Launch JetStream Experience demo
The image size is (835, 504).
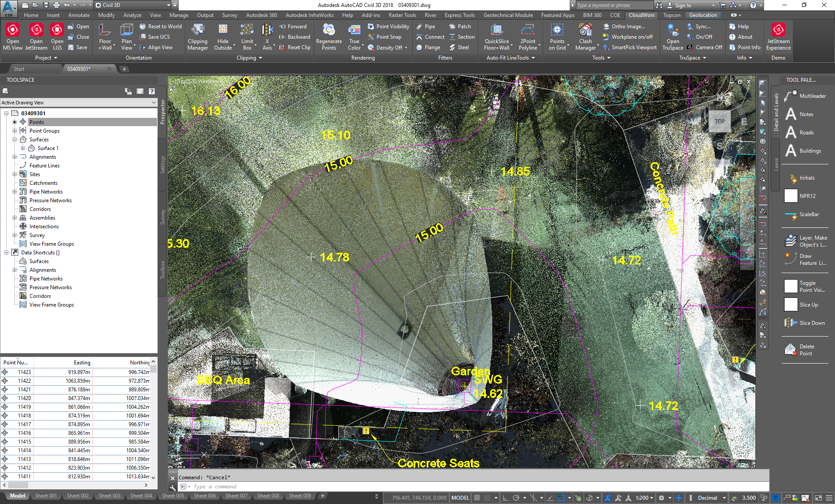778,37
